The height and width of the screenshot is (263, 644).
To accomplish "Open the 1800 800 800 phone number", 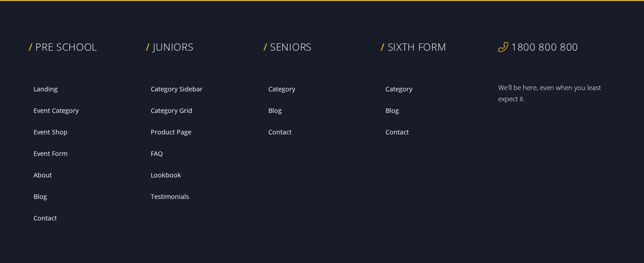I will [x=544, y=47].
